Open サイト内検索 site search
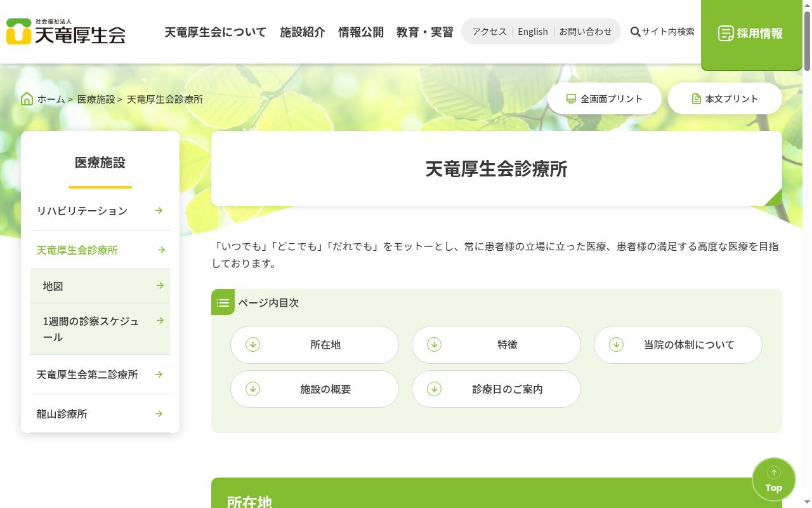 [662, 32]
